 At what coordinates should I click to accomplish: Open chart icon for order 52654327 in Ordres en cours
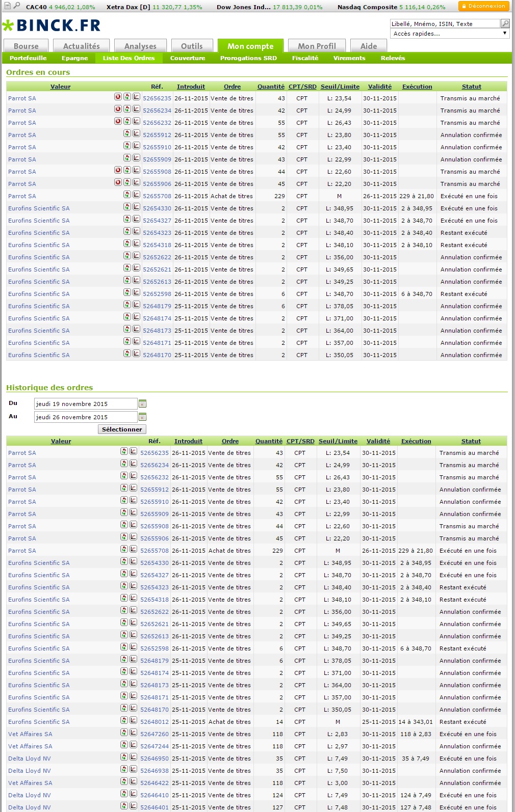point(136,219)
